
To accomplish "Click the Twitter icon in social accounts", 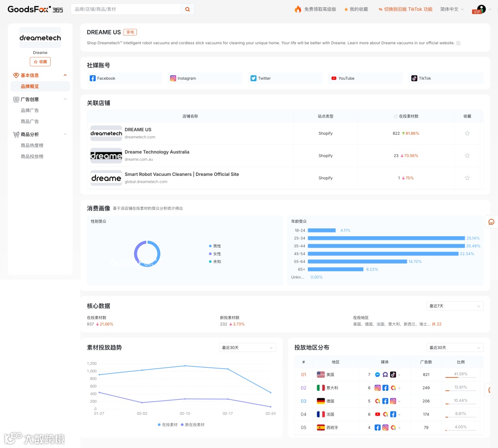I will pyautogui.click(x=253, y=78).
